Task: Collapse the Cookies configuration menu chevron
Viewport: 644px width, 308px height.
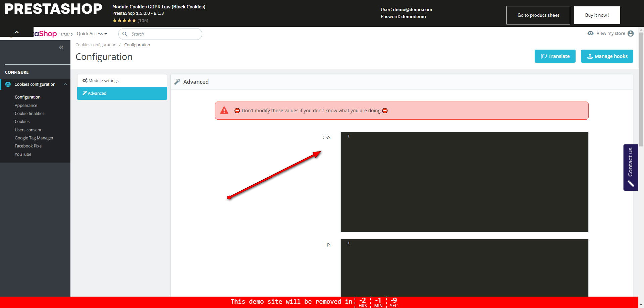Action: point(66,84)
